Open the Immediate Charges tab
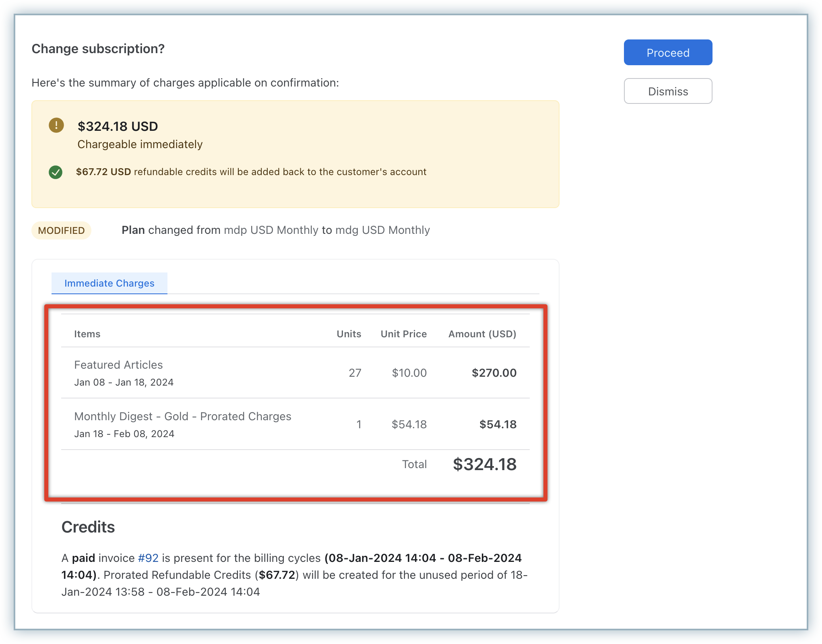 coord(109,283)
